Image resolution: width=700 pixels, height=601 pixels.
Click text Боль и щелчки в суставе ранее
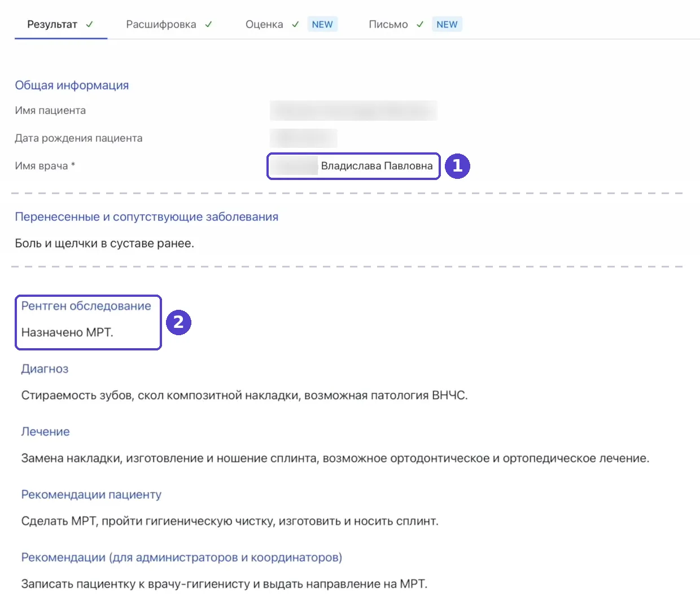click(x=104, y=243)
